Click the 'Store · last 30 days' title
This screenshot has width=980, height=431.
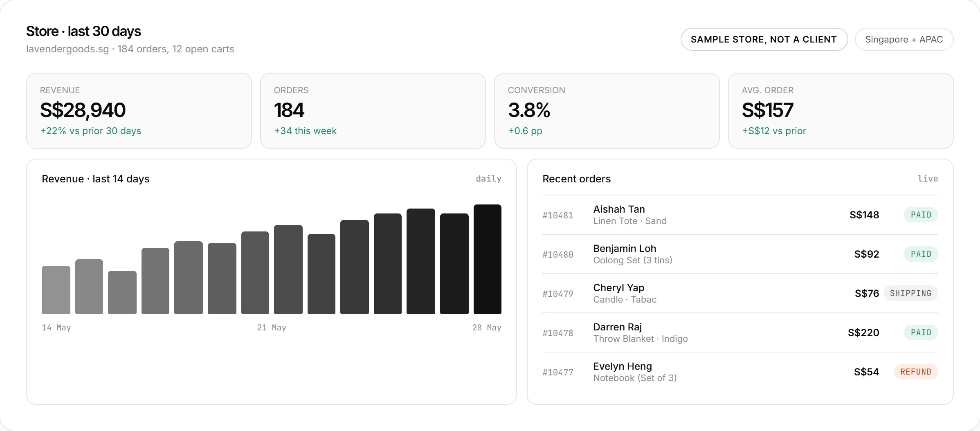83,31
